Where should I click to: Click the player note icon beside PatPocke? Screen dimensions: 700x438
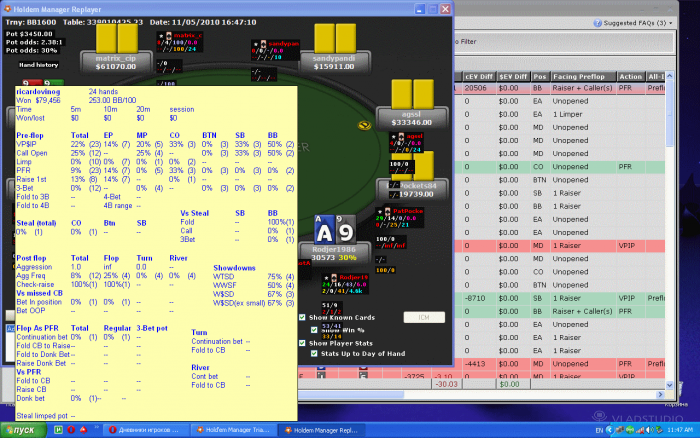(x=388, y=211)
